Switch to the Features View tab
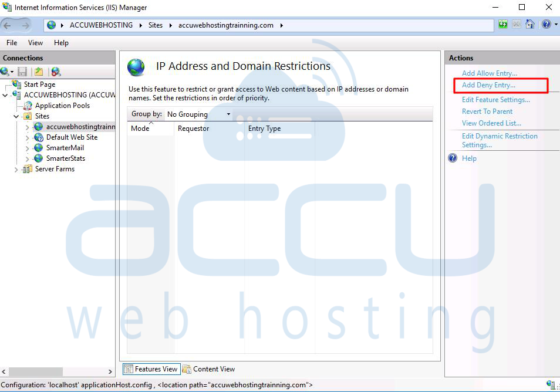 pos(151,369)
